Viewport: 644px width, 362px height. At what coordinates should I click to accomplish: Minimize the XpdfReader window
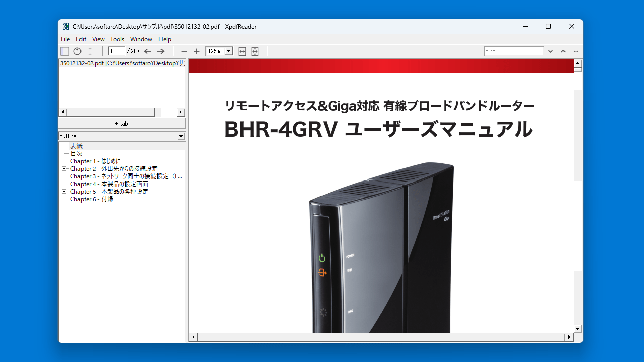(525, 26)
